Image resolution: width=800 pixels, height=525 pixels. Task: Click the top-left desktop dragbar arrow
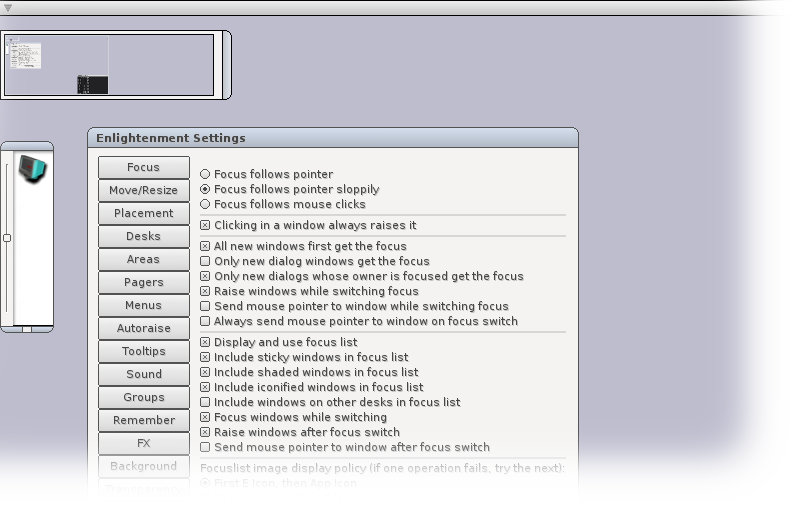8,8
